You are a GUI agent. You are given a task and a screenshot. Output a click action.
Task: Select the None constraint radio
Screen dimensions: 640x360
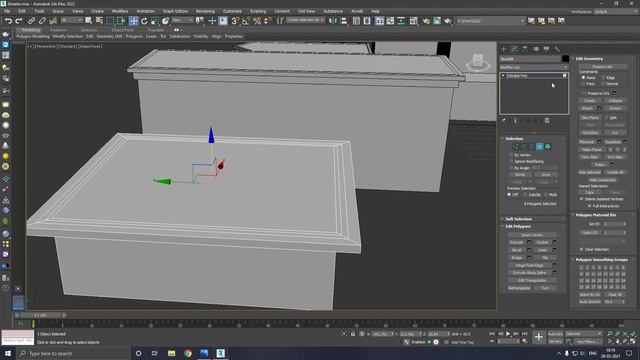click(583, 78)
